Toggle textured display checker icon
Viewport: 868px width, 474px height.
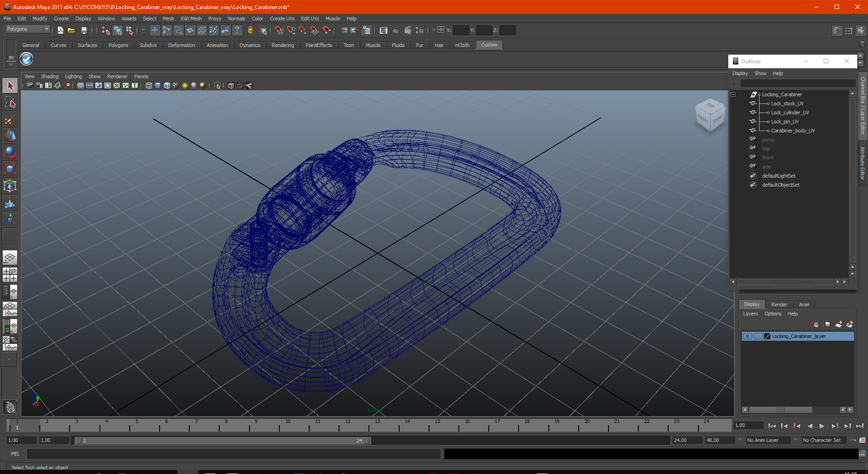point(176,85)
